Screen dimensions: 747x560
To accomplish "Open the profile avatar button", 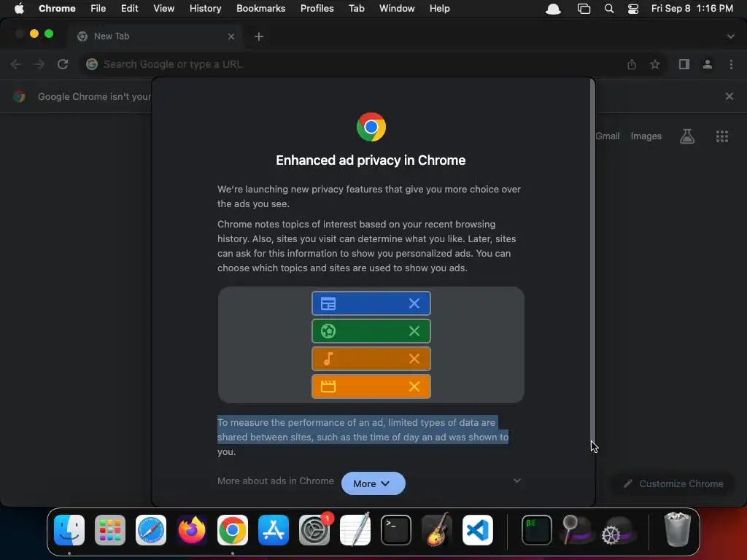I will [x=708, y=64].
